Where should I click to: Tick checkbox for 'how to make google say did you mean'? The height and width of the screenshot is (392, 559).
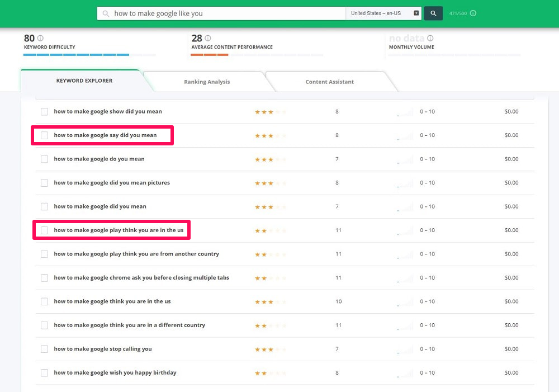click(44, 135)
